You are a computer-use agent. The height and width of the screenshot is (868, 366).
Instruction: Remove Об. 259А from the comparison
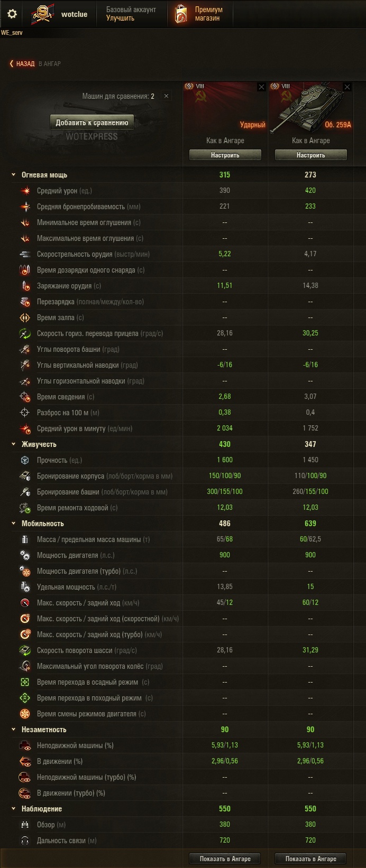347,87
